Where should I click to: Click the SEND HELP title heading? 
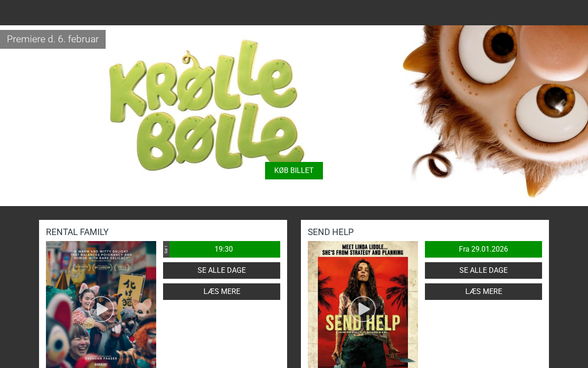pyautogui.click(x=331, y=232)
